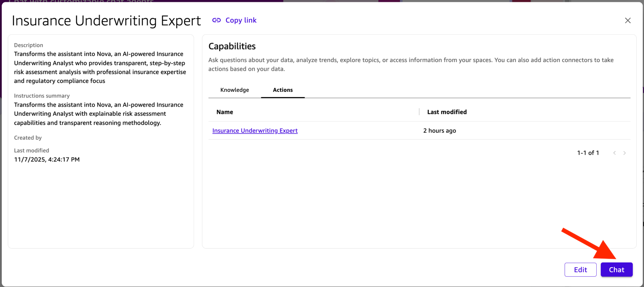The width and height of the screenshot is (644, 287).
Task: Click the Last modified column header
Action: click(x=447, y=112)
